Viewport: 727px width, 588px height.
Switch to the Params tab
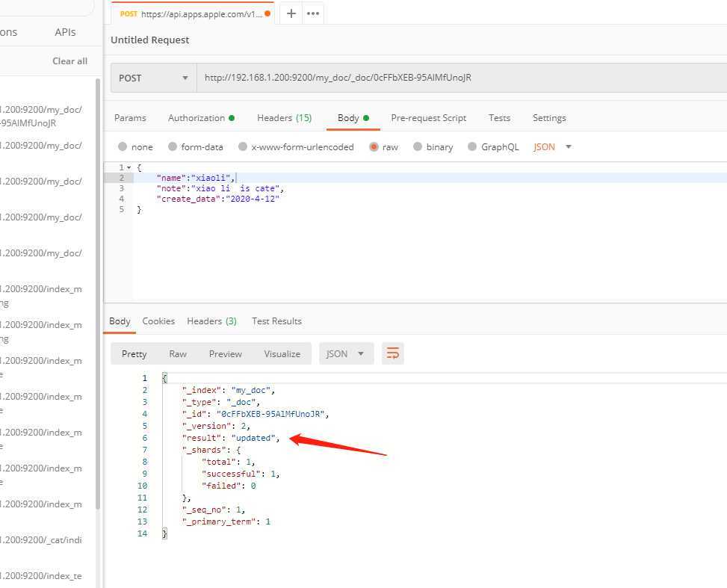(x=130, y=118)
